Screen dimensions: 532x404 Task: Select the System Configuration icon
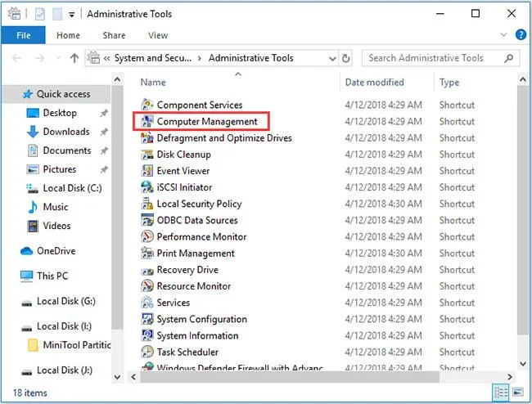[147, 319]
